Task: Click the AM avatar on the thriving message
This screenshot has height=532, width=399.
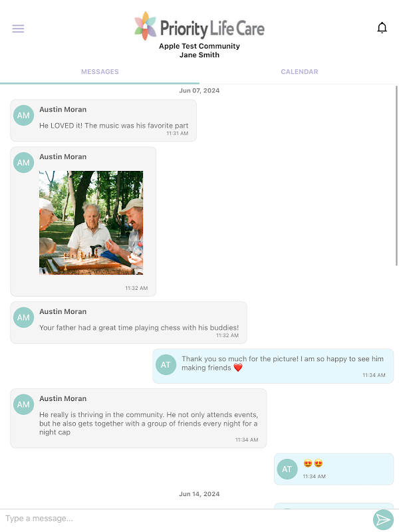Action: (x=23, y=404)
